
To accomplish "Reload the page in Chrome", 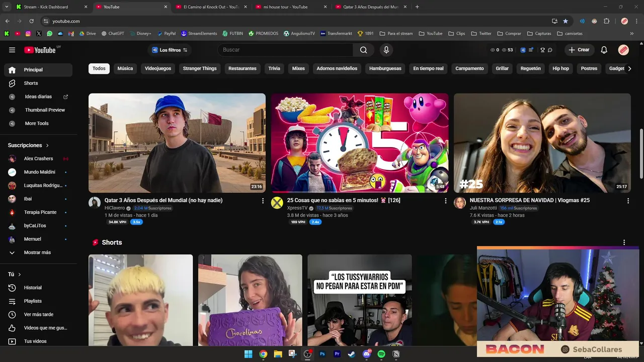I will click(31, 21).
